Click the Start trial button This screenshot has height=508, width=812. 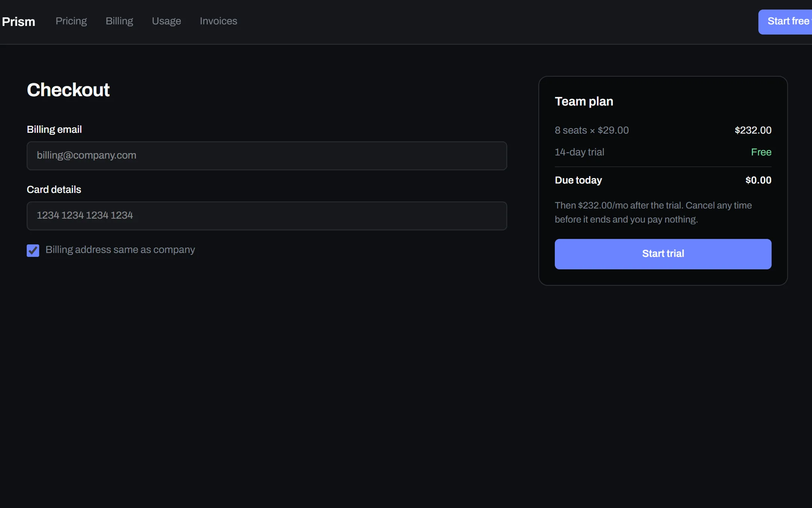[663, 254]
